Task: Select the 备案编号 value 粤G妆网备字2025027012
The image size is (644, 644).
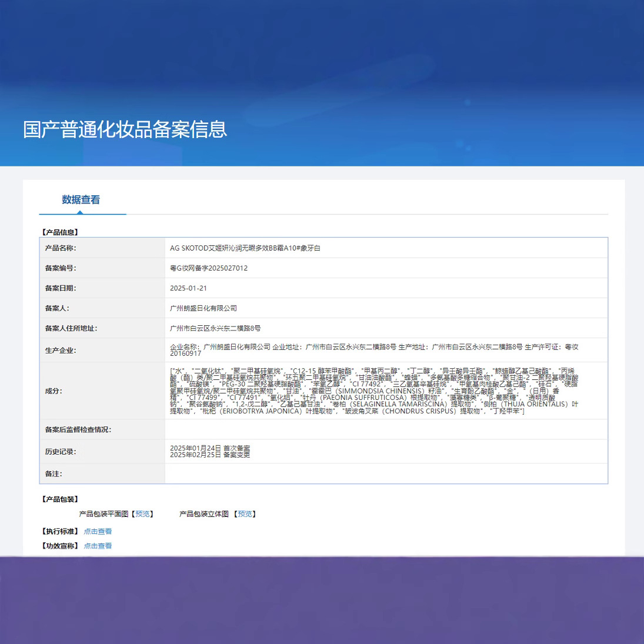Action: coord(209,268)
